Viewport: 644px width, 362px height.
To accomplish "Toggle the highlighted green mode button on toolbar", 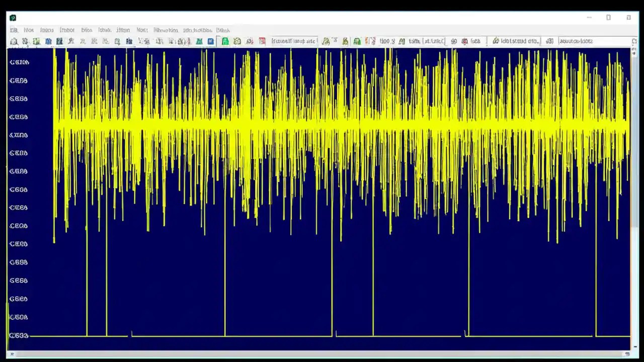I will click(225, 41).
